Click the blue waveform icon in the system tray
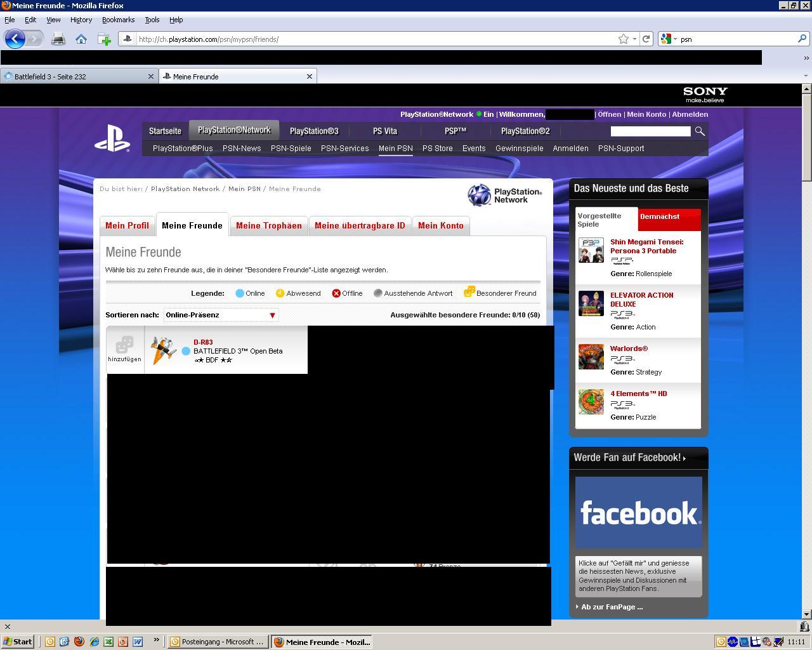The image size is (812, 650). coord(733,642)
